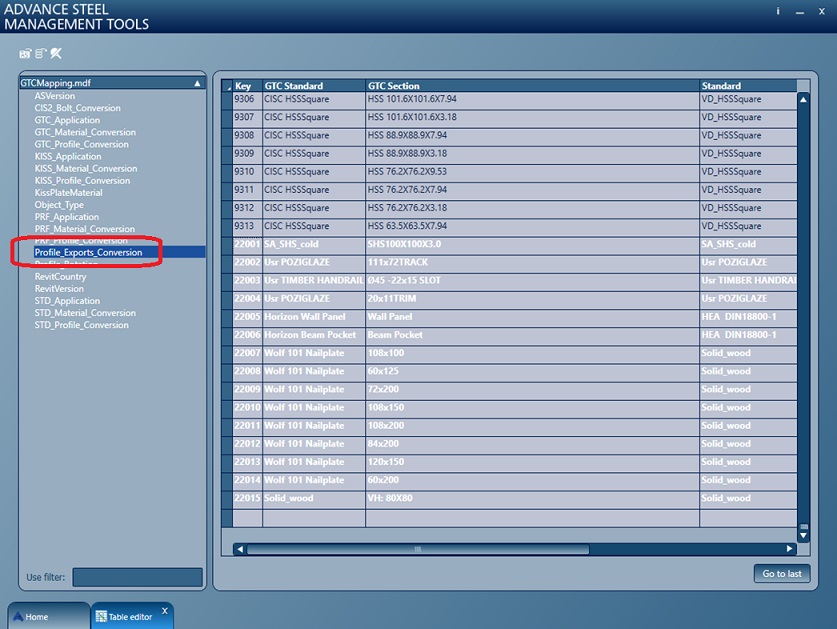Image resolution: width=837 pixels, height=629 pixels.
Task: Click the Standard cell HEA DIN18800-1 in row 22005
Action: coord(748,317)
